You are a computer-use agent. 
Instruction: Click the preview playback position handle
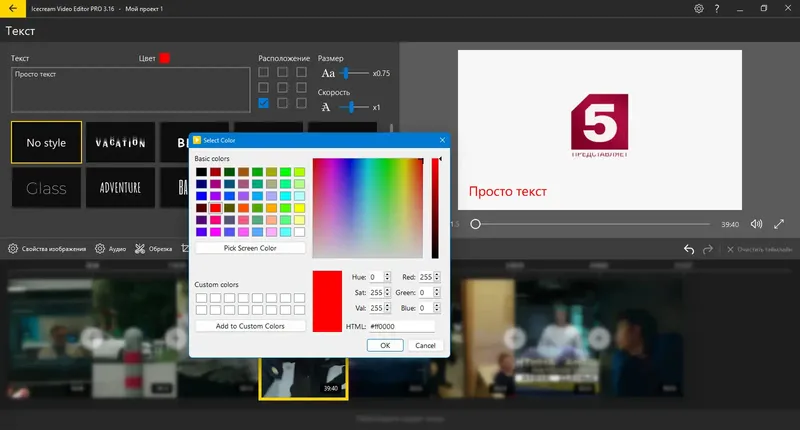point(476,224)
